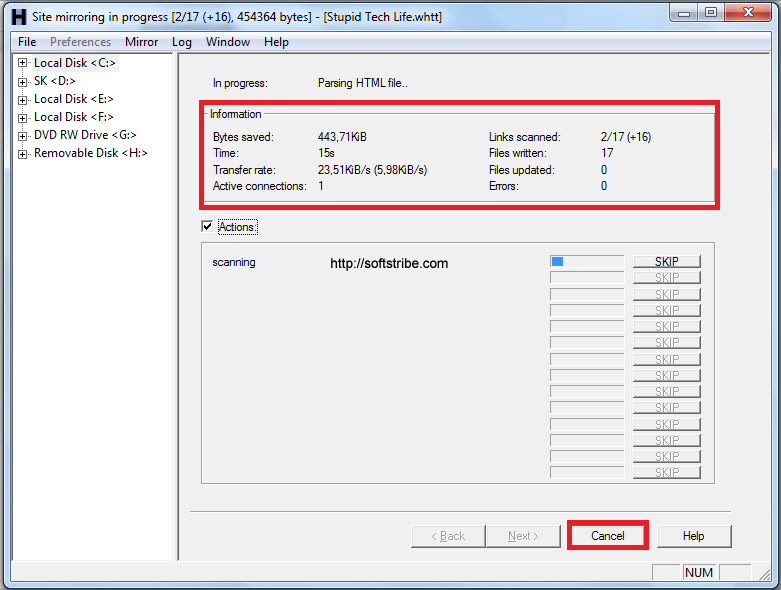Expand the SK <D:> tree node
The image size is (781, 590).
[x=22, y=81]
